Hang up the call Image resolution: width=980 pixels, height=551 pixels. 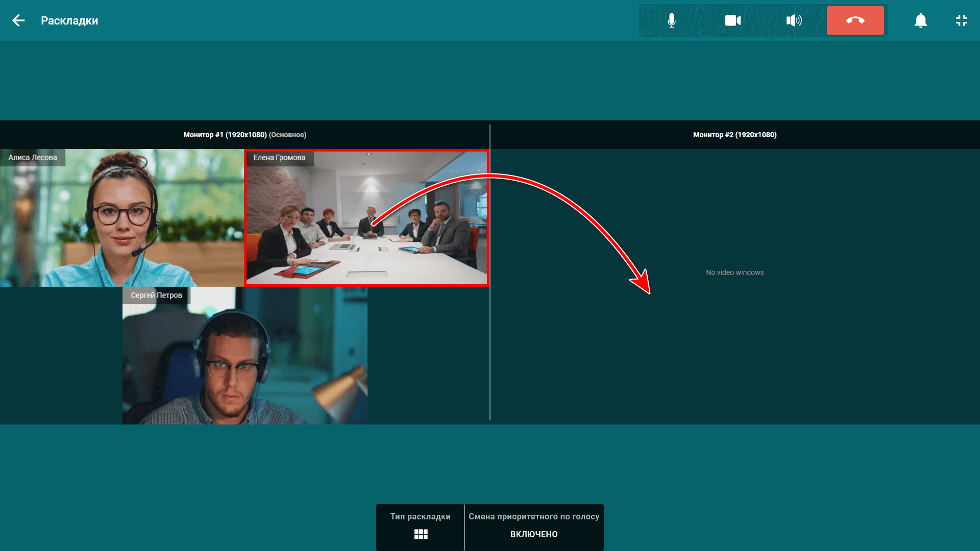point(855,20)
